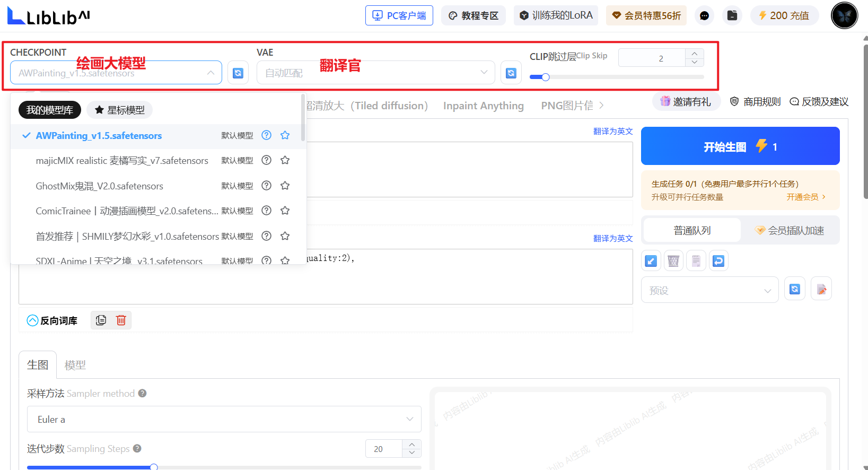Refresh the CHECKPOINT model list
Image resolution: width=868 pixels, height=470 pixels.
tap(238, 73)
